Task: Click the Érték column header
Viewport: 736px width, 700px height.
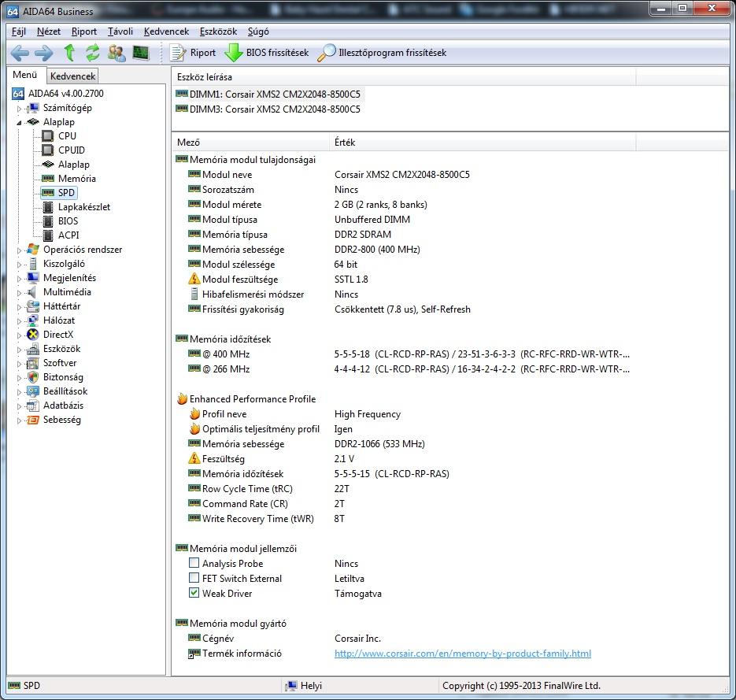Action: (483, 142)
